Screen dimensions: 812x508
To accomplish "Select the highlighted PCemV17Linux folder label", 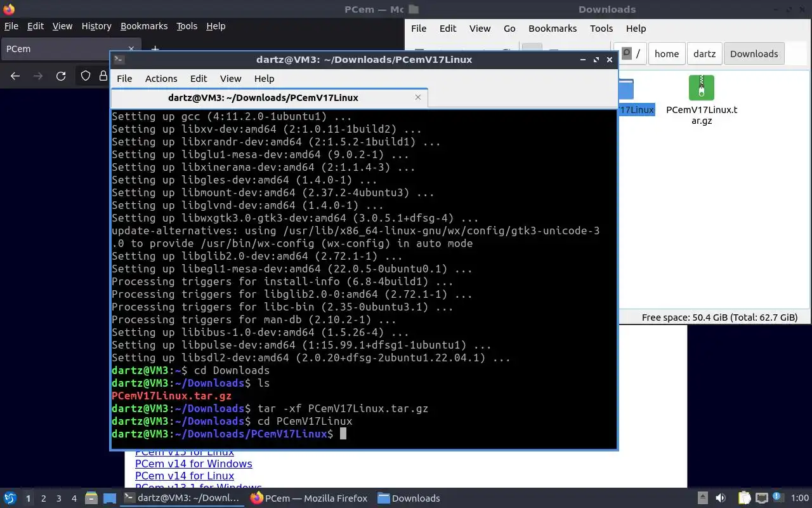I will coord(636,110).
